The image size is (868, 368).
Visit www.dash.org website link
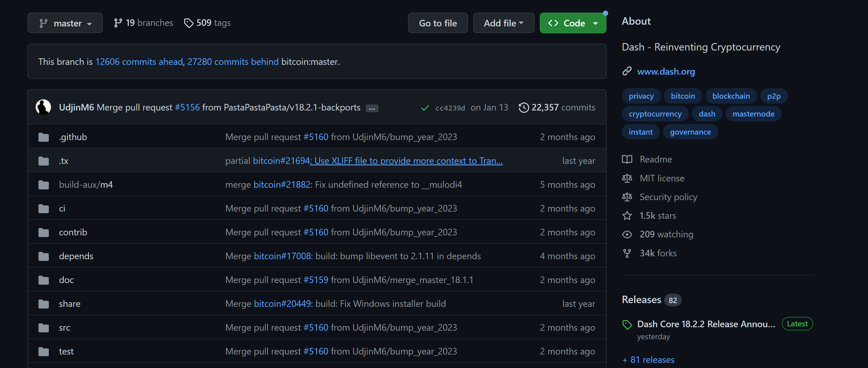[666, 71]
